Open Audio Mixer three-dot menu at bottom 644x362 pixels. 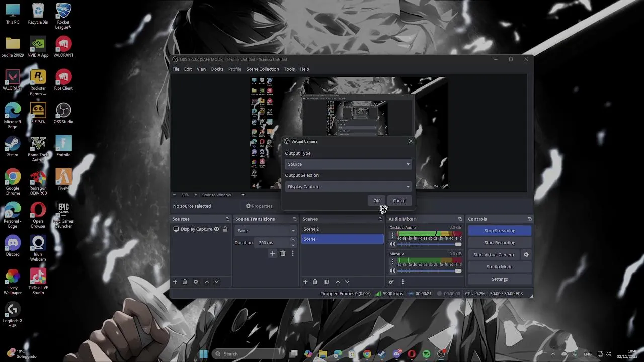click(x=403, y=282)
